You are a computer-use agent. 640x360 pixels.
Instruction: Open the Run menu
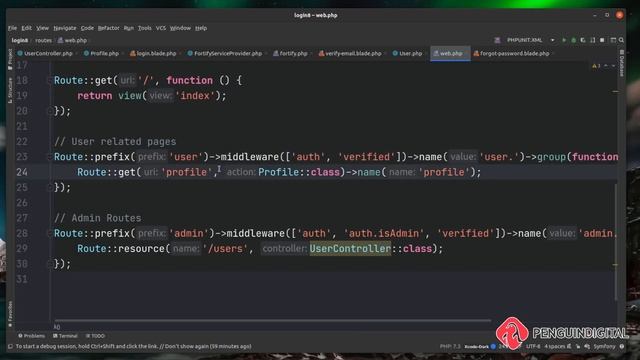pos(129,28)
